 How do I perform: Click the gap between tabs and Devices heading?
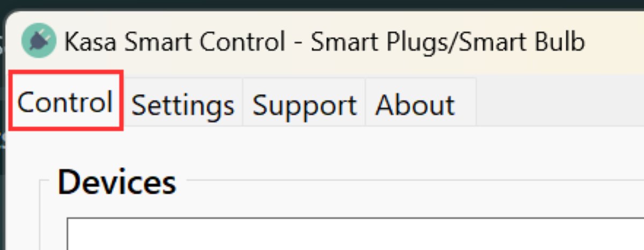click(x=322, y=148)
